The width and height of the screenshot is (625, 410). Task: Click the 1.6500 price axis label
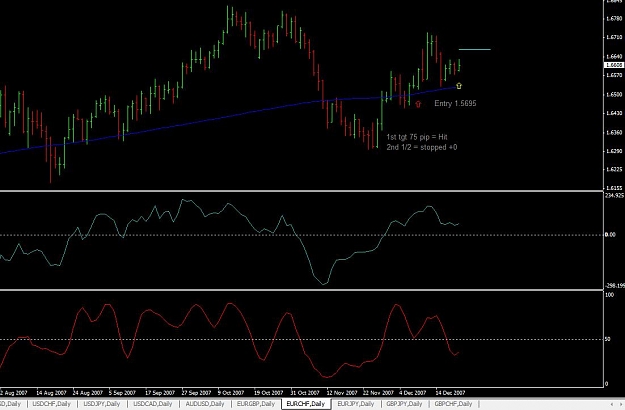pyautogui.click(x=614, y=94)
